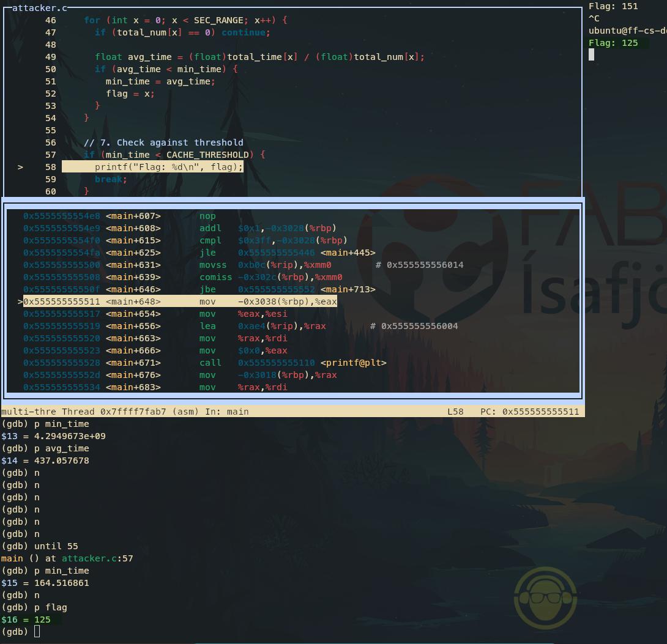Image resolution: width=667 pixels, height=644 pixels.
Task: Click the call printf@plt instruction
Action: pyautogui.click(x=205, y=363)
